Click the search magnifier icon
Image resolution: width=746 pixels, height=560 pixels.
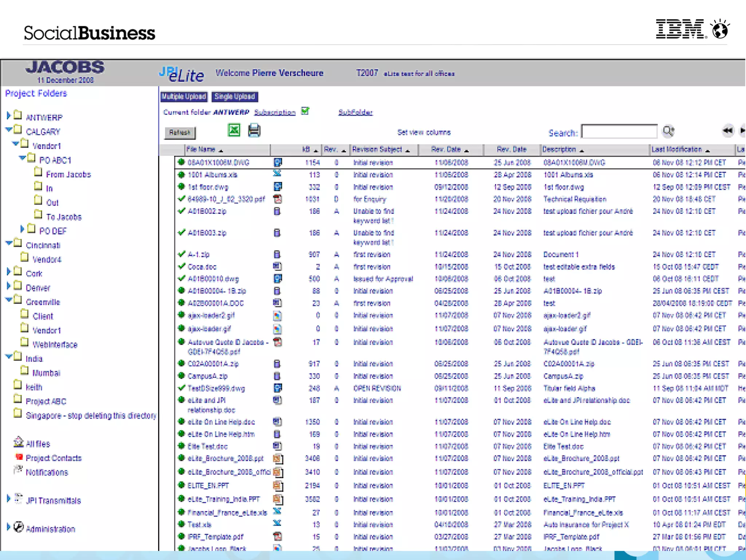(668, 131)
